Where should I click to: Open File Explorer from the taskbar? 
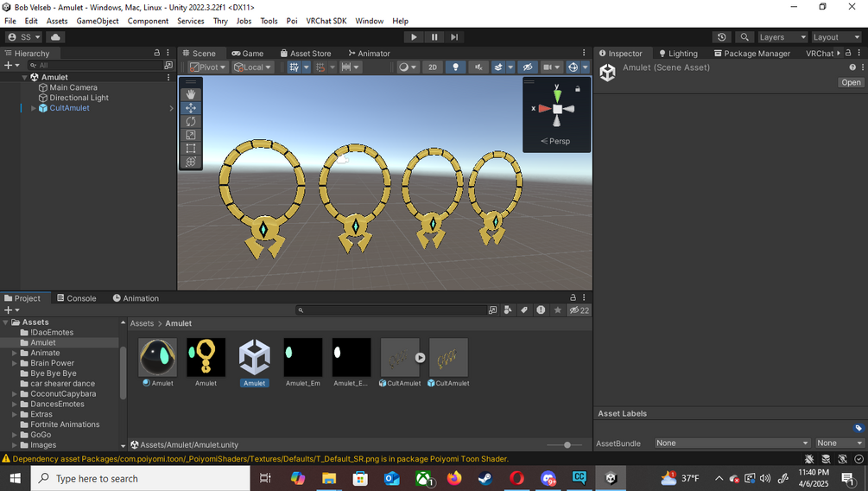[329, 478]
